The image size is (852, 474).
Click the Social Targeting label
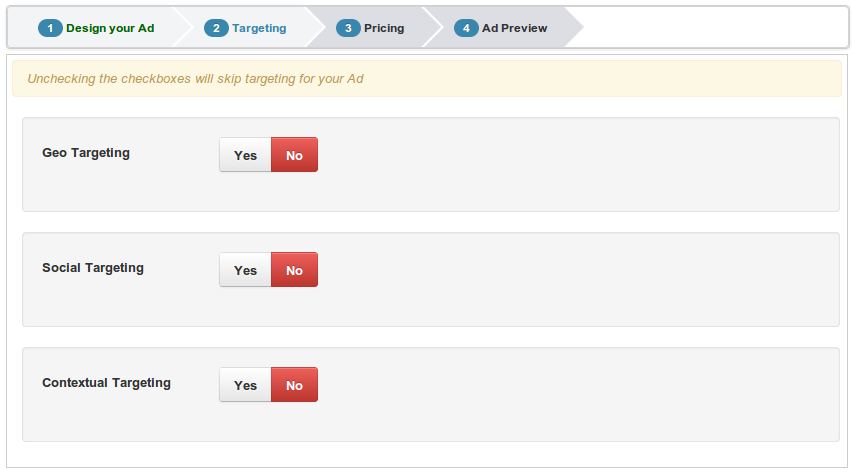tap(93, 268)
